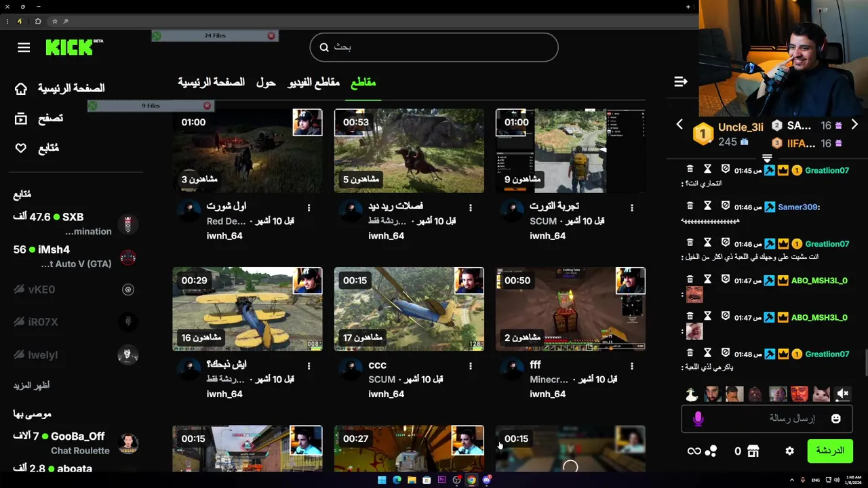
Task: Switch to channel الصفحة الرئيسية tab
Action: [x=211, y=82]
